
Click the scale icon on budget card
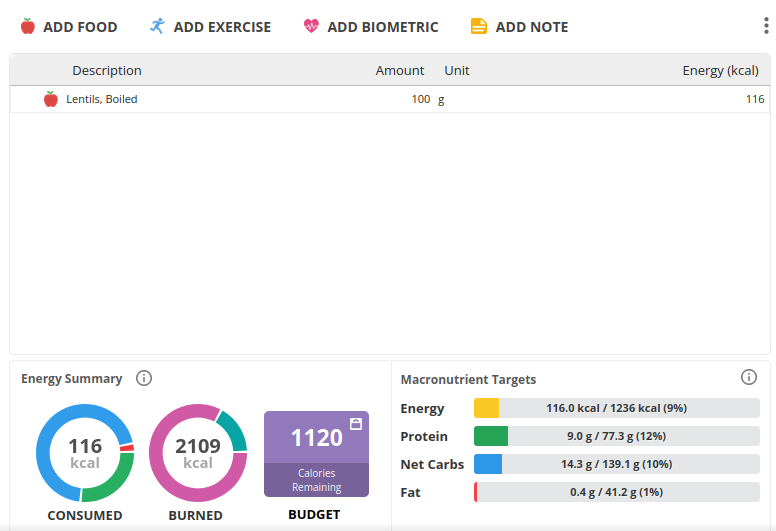click(x=356, y=424)
